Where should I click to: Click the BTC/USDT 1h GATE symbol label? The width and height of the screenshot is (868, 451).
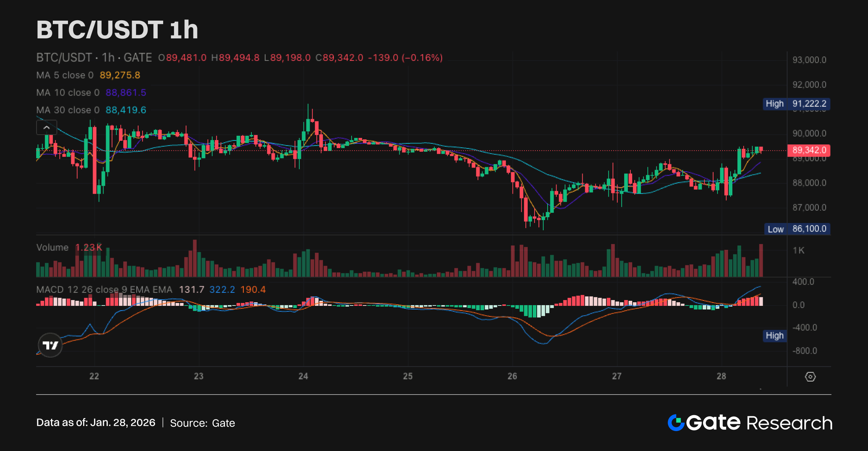94,58
